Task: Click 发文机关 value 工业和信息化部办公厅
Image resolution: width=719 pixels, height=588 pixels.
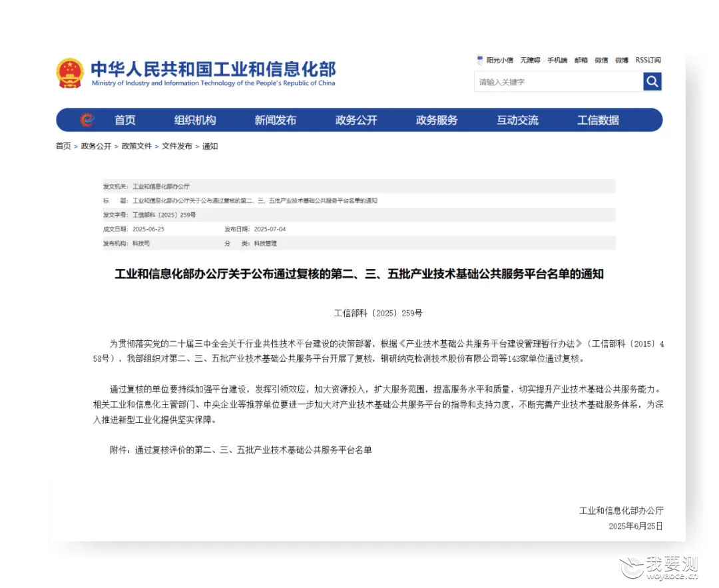Action: (161, 186)
